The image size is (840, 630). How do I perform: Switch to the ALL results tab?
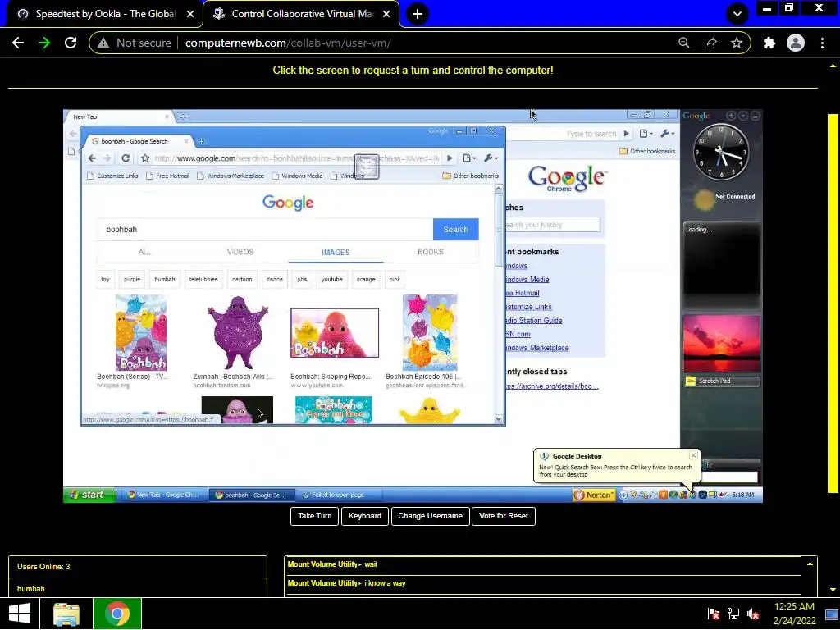pos(144,252)
